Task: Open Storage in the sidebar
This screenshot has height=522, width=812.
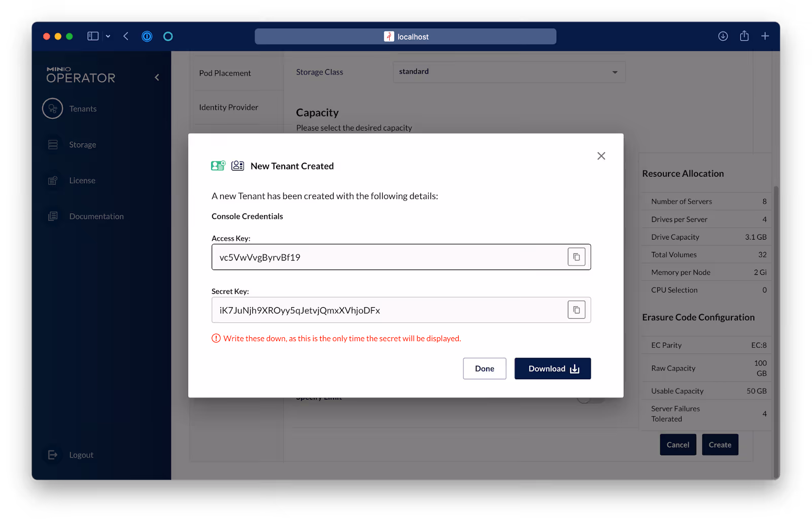Action: 82,145
